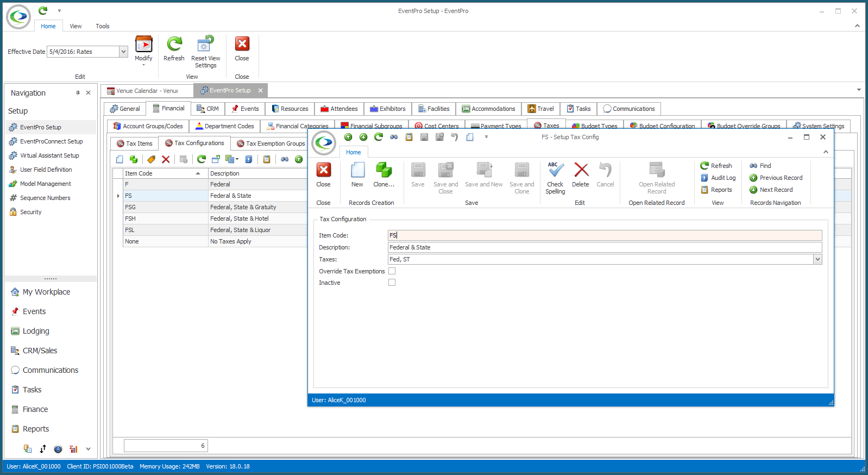Image resolution: width=868 pixels, height=475 pixels.
Task: Click Find with the binoculars icon in Records Navigation
Action: (x=760, y=166)
